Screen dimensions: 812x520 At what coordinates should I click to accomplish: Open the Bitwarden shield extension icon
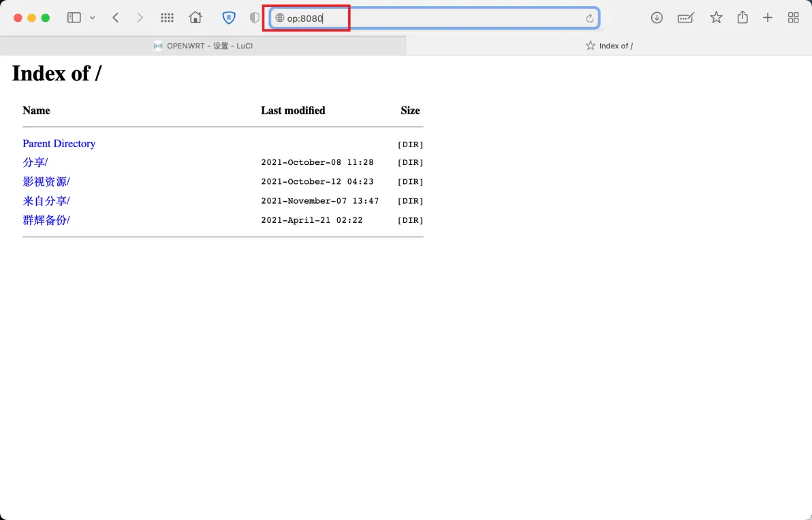point(228,18)
